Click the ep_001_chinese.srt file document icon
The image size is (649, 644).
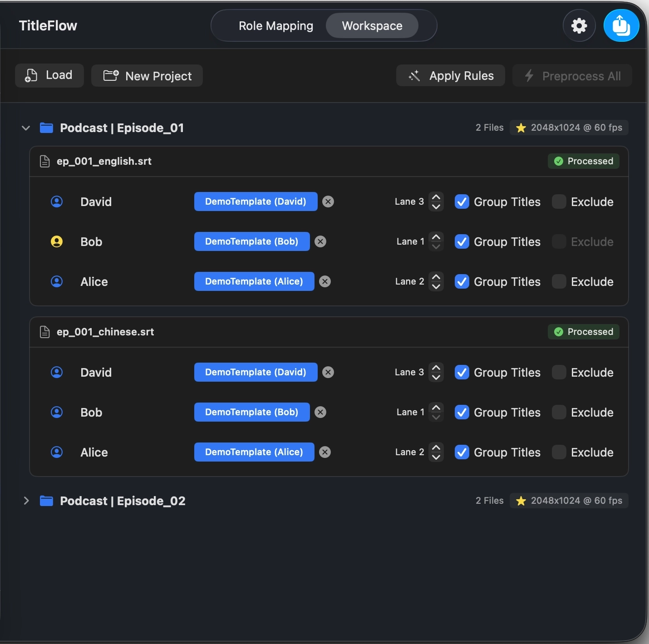click(x=44, y=332)
